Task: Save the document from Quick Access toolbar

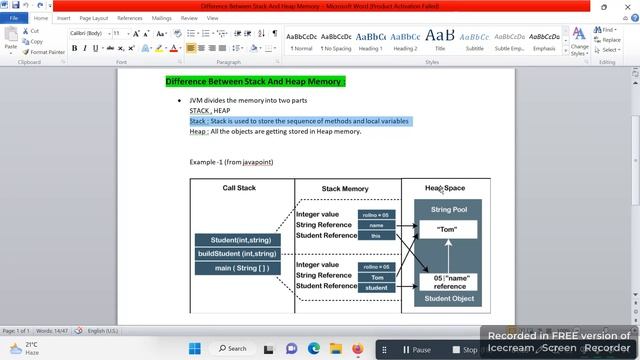Action: coord(16,5)
